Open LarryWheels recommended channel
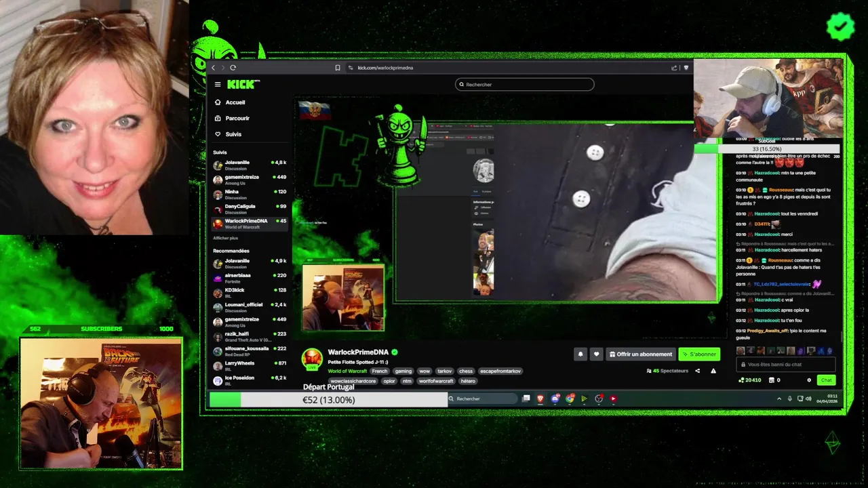 250,365
